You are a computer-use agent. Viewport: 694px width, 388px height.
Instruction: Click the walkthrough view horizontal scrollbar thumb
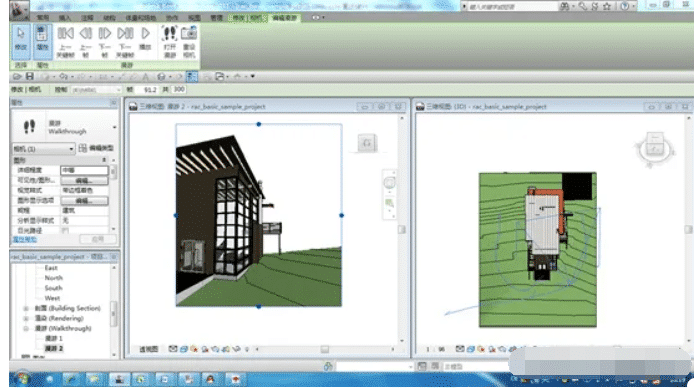point(324,350)
